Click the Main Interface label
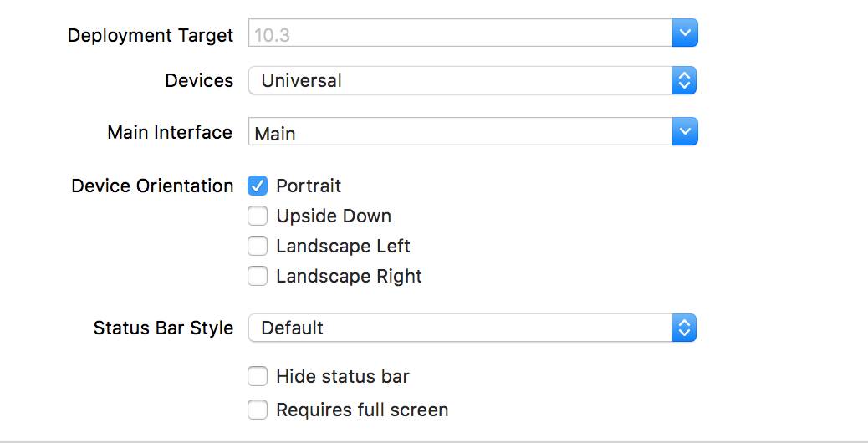The width and height of the screenshot is (868, 443). click(x=170, y=133)
